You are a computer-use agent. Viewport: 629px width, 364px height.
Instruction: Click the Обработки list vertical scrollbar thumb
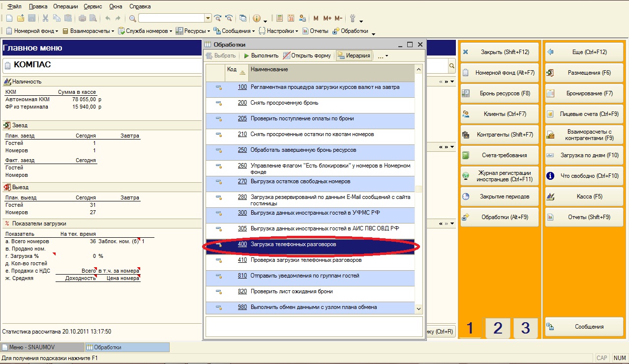click(419, 189)
